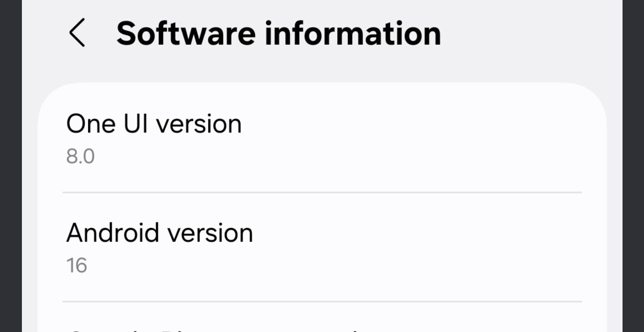This screenshot has height=332, width=644.
Task: Click the One UI version label text
Action: point(154,124)
